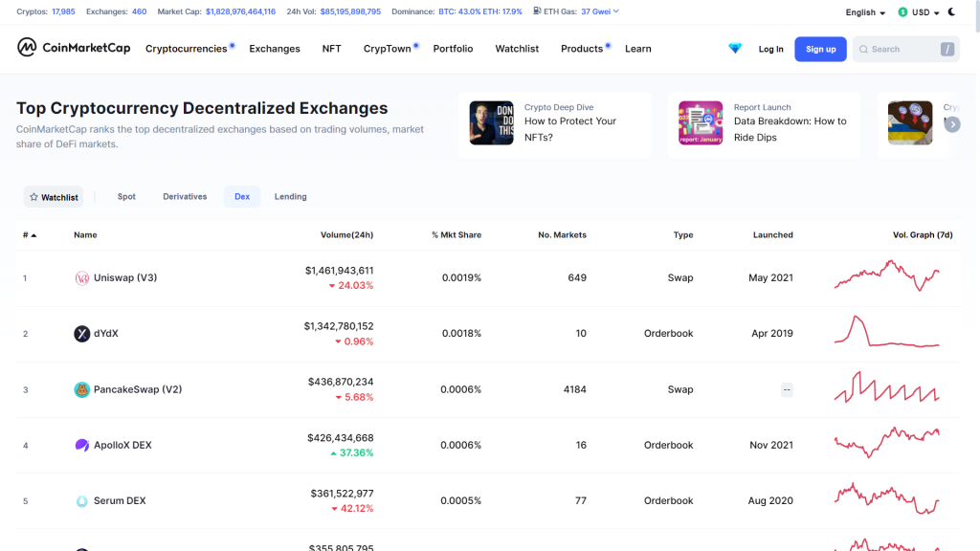Viewport: 980px width, 551px height.
Task: Open the Serum DEX exchange link
Action: pyautogui.click(x=120, y=501)
